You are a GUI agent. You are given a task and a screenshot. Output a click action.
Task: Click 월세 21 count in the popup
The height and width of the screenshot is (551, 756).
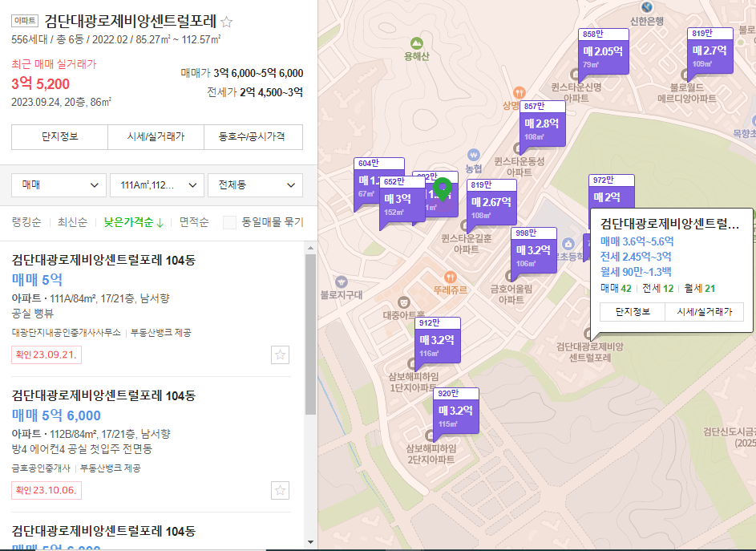[700, 289]
